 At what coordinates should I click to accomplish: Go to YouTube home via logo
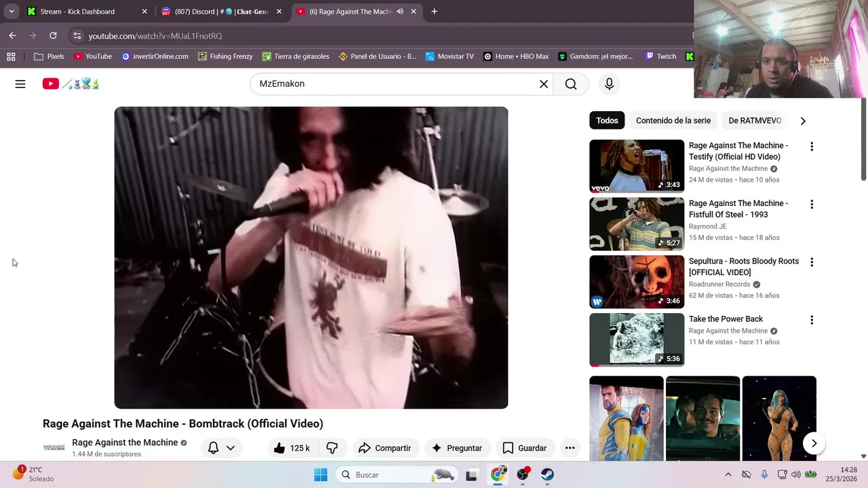tap(71, 84)
